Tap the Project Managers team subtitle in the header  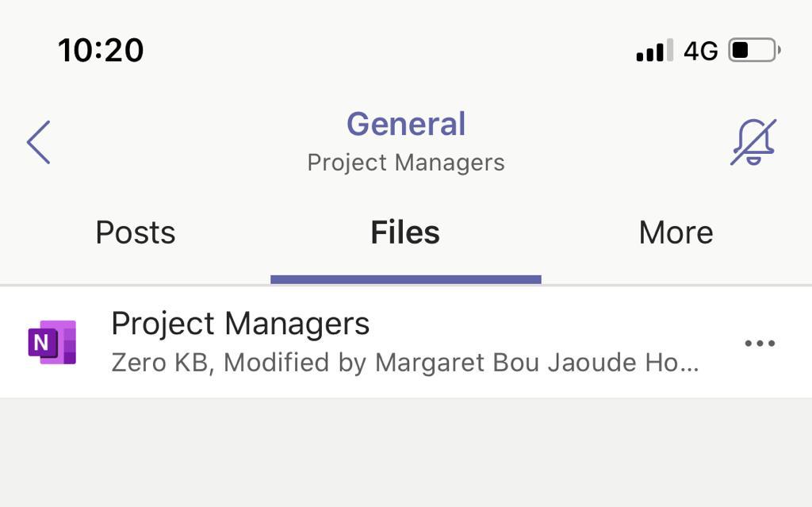[x=406, y=163]
